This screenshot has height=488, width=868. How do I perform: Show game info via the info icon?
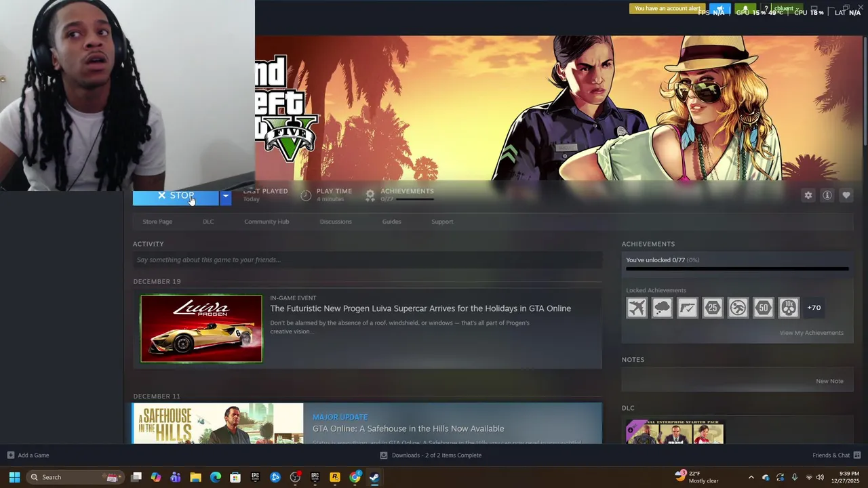coord(827,195)
